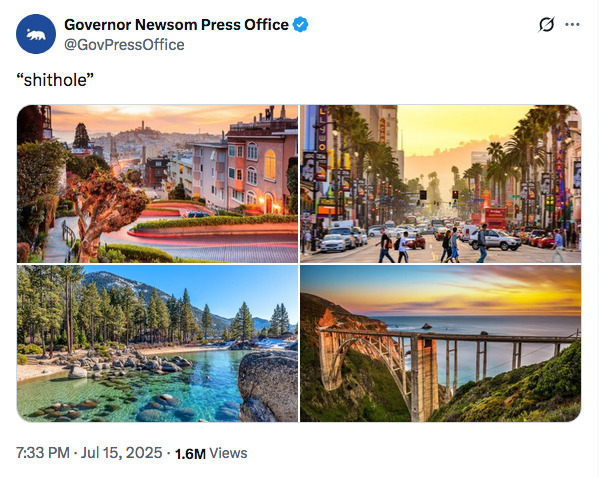Open the Grok explain-post icon

[x=546, y=25]
